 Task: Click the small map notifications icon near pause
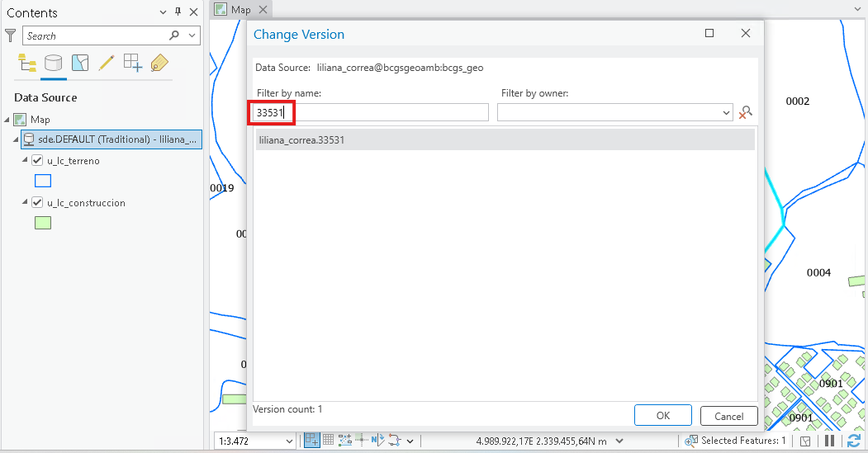[x=806, y=441]
